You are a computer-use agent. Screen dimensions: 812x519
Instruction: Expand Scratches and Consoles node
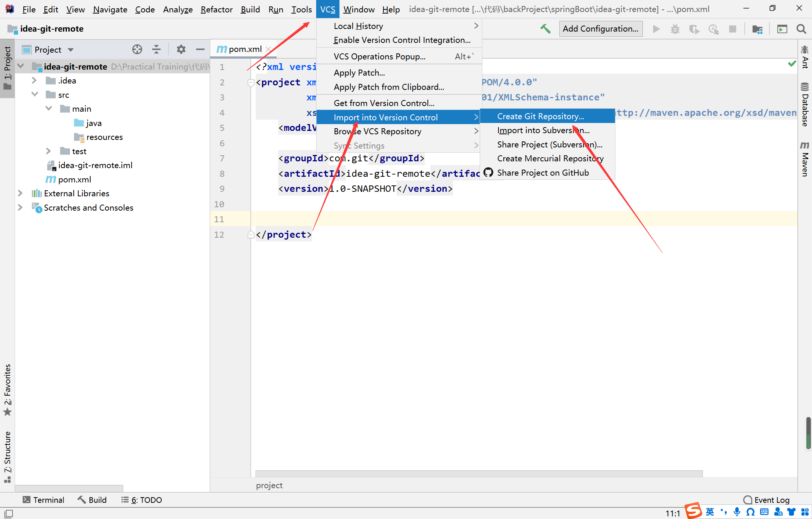[x=20, y=208]
